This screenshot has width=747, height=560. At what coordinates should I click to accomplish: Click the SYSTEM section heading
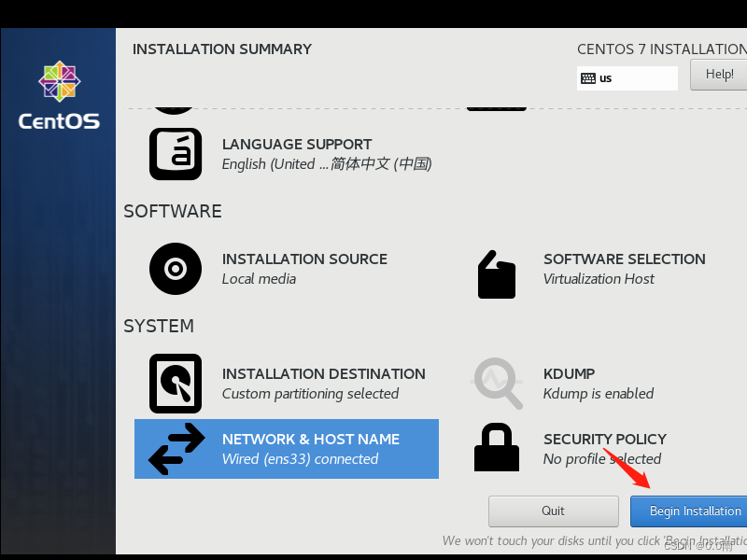click(x=159, y=326)
